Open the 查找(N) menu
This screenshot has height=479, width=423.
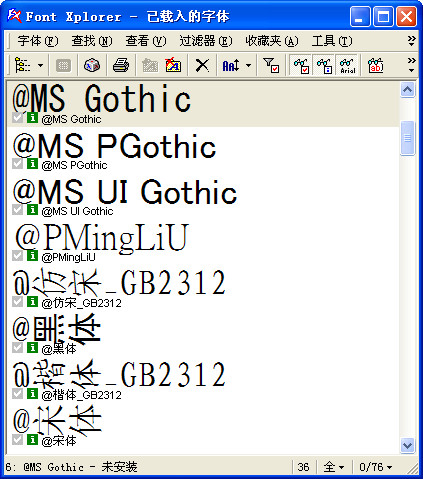pyautogui.click(x=92, y=41)
